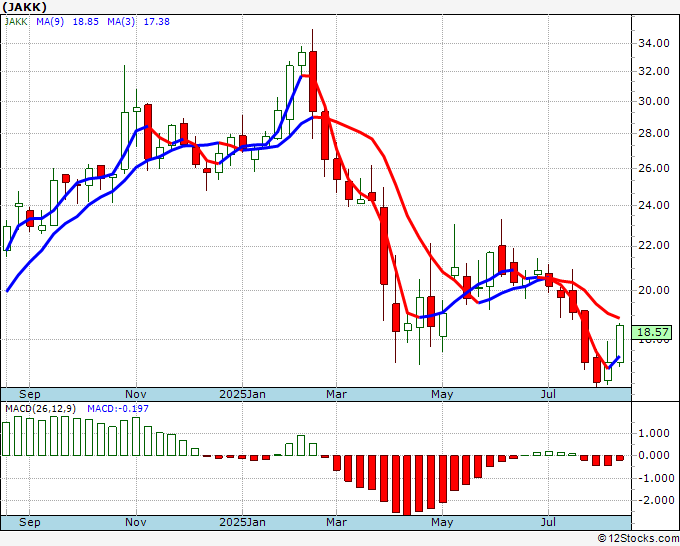The image size is (680, 546).
Task: Click the 34.00 price axis label
Action: click(x=654, y=43)
